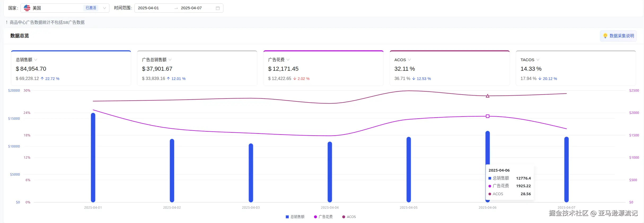Screen dimensions: 644x223
Task: Click the exclamation icon before the notice
Action: coord(7,23)
